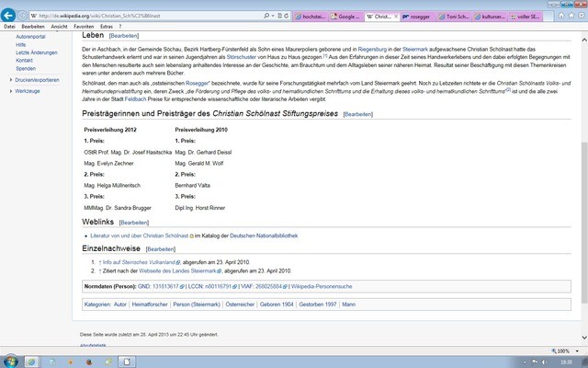This screenshot has width=588, height=368.
Task: Click the blank document taskbar icon
Action: pyautogui.click(x=127, y=362)
